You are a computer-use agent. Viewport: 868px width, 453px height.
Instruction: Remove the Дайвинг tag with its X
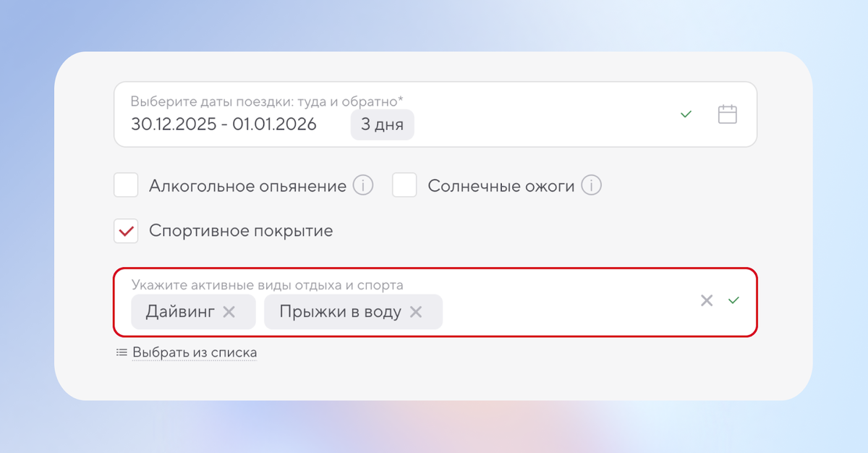pos(230,312)
